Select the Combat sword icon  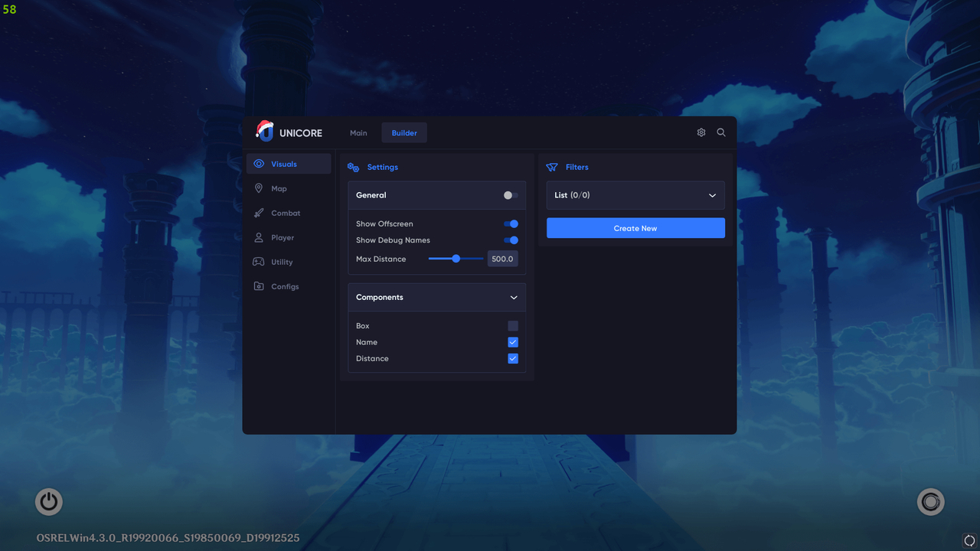260,213
